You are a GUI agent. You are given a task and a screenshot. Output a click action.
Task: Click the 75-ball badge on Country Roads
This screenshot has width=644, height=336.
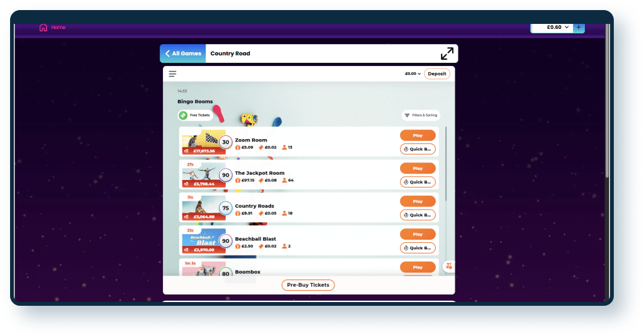[x=226, y=208]
